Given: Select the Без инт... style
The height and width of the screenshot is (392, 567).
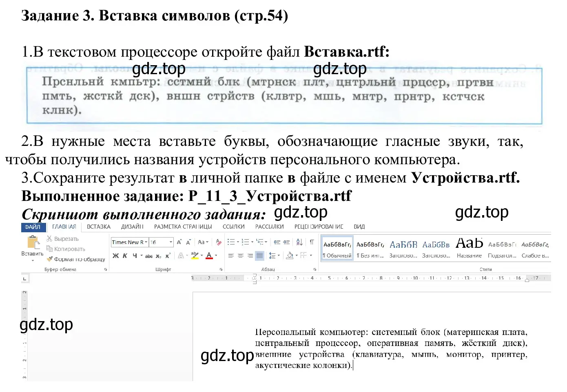Looking at the screenshot, I should (x=370, y=249).
